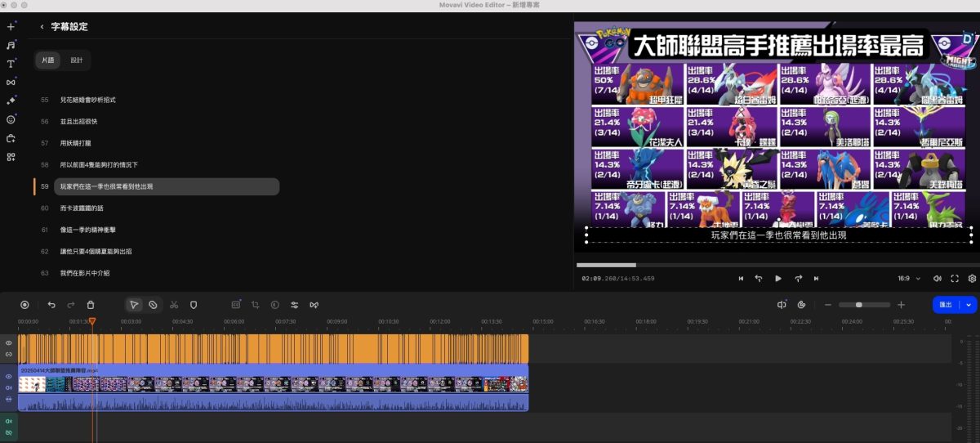This screenshot has width=980, height=443.
Task: Toggle the video track link icon
Action: pyautogui.click(x=9, y=398)
